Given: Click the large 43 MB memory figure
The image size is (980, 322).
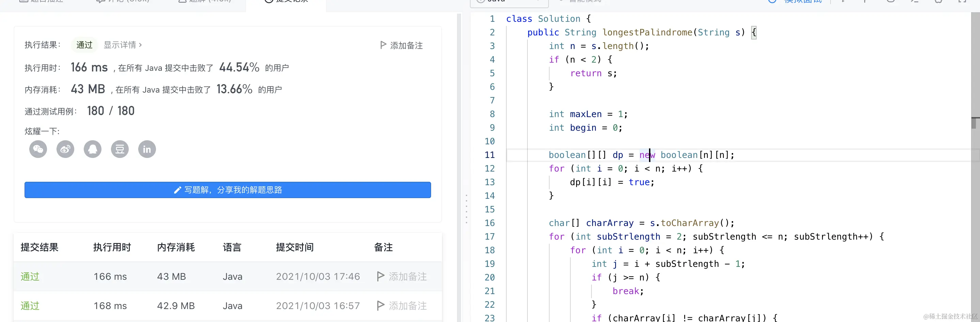Looking at the screenshot, I should tap(88, 89).
